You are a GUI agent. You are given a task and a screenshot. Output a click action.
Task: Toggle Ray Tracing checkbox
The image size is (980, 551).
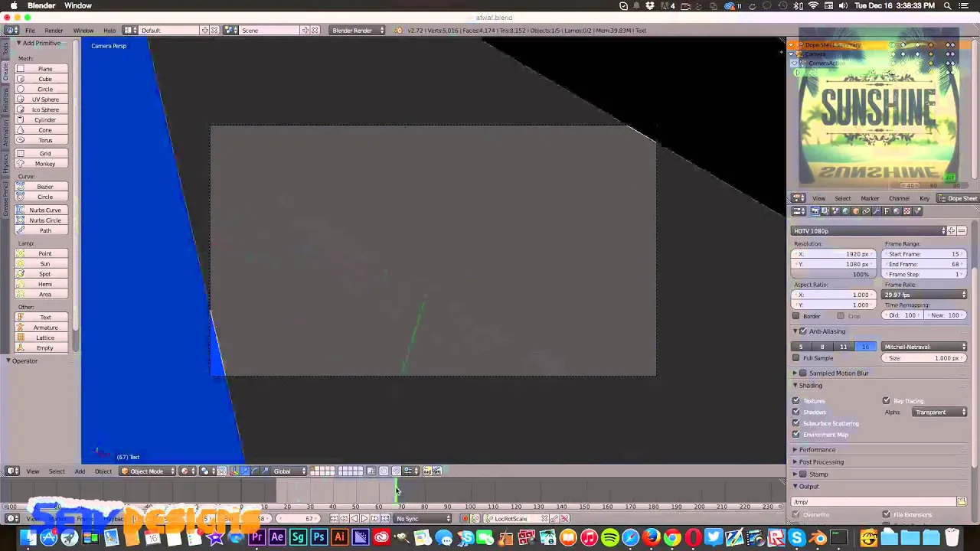tap(887, 401)
